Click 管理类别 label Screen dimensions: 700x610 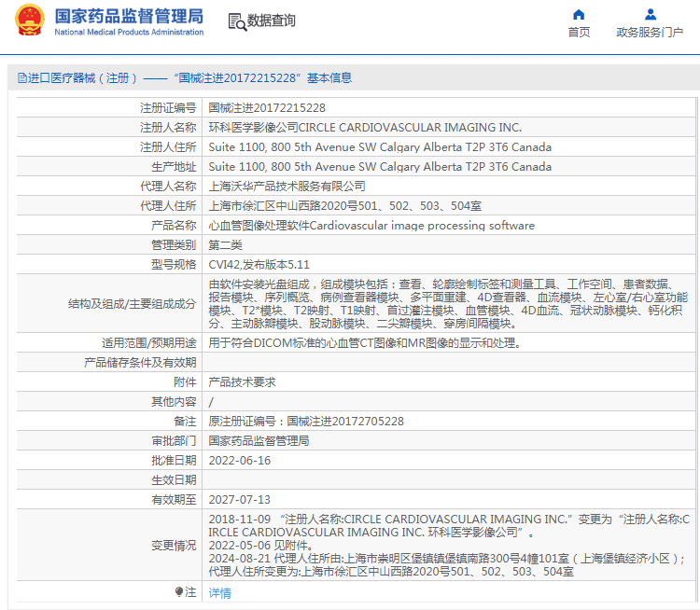(x=174, y=245)
